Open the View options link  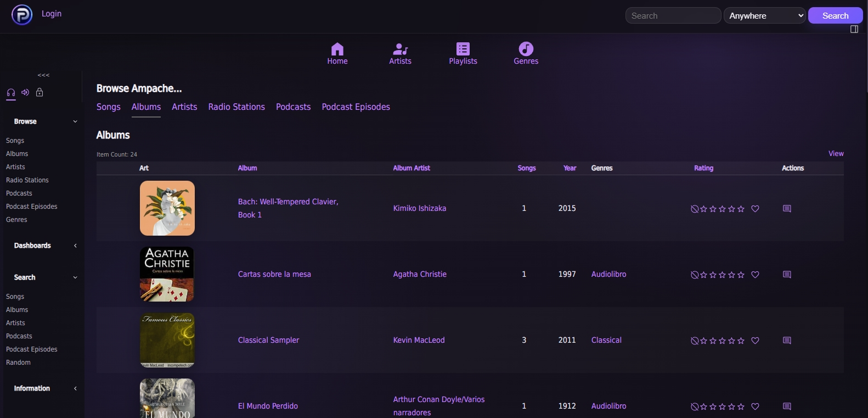(x=836, y=153)
